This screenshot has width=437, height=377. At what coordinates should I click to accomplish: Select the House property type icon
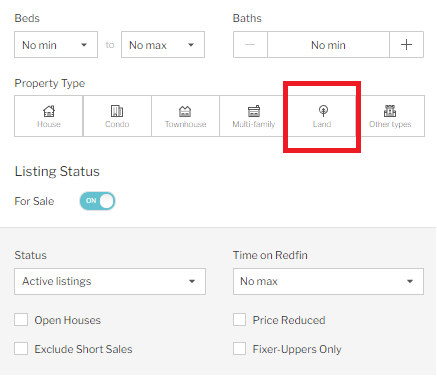pyautogui.click(x=49, y=111)
